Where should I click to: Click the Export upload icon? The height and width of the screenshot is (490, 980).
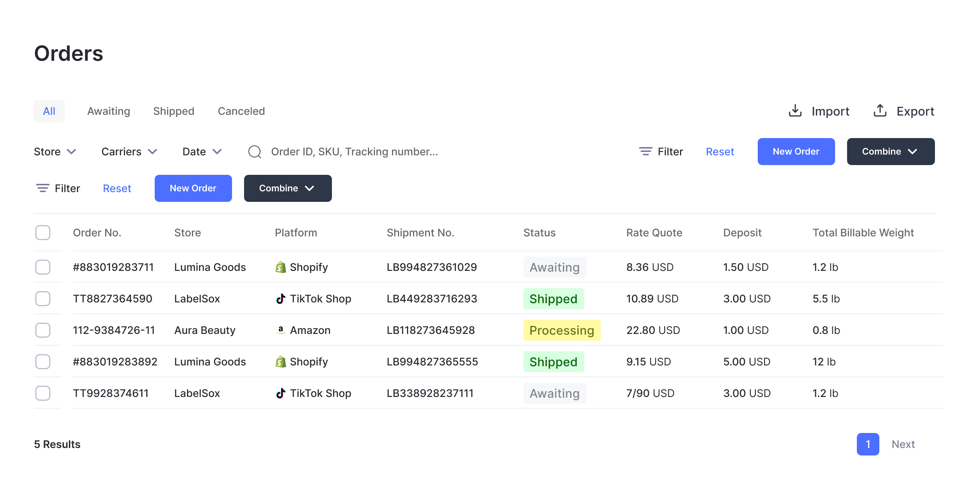click(880, 111)
